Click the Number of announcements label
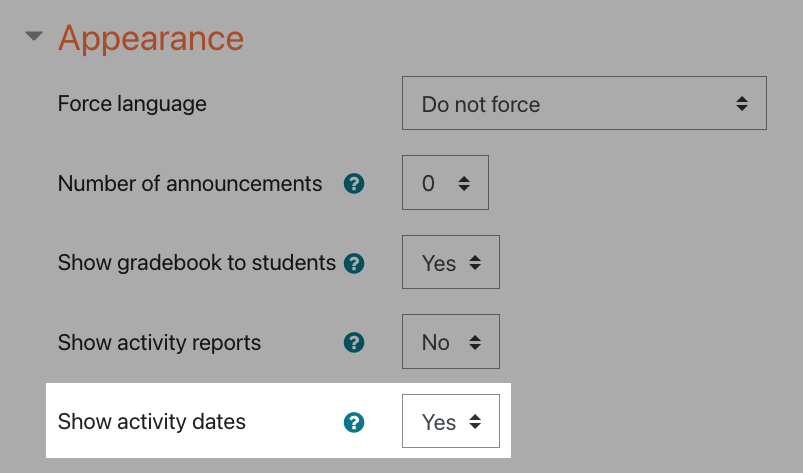 190,184
